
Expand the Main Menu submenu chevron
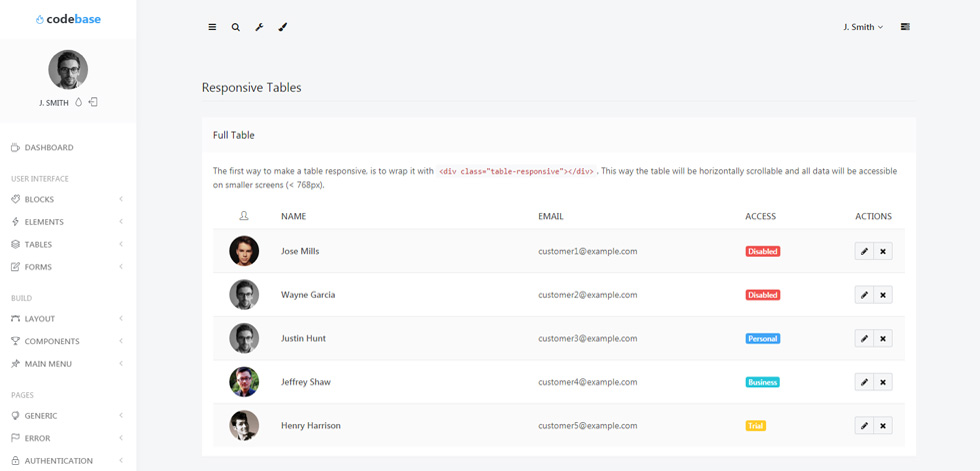[121, 364]
